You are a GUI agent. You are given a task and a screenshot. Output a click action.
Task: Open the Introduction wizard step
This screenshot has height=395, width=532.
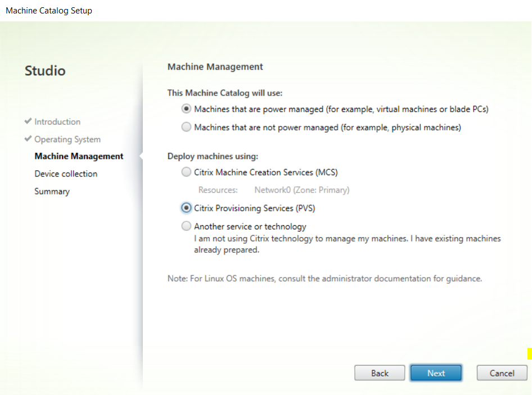click(57, 122)
